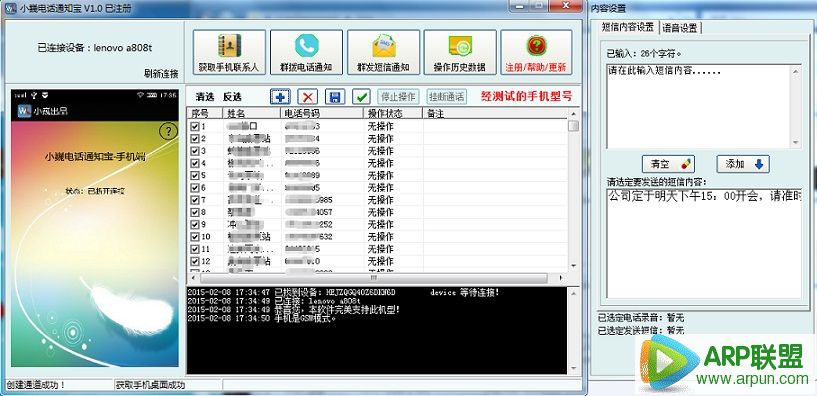Click 停止操作 button
817x396 pixels.
coord(398,96)
